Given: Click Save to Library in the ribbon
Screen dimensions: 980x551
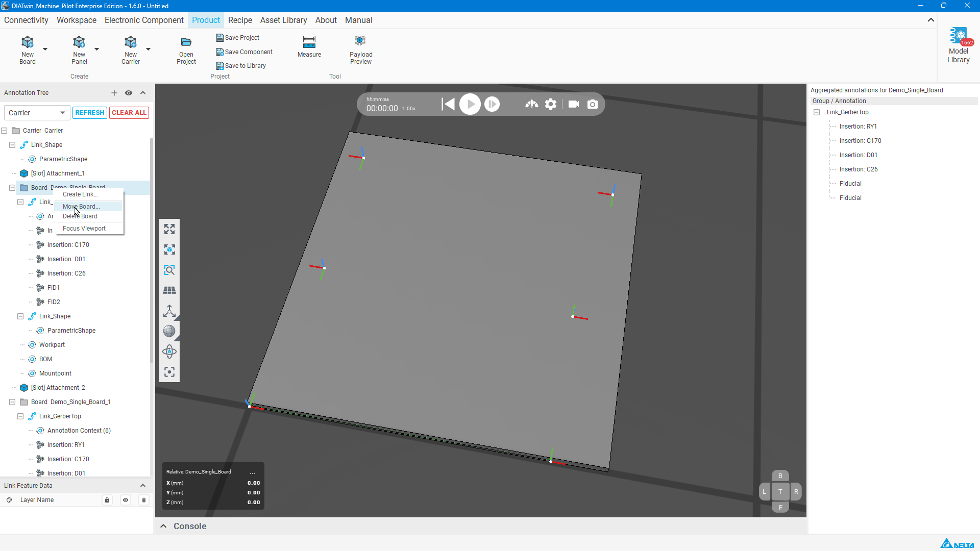Looking at the screenshot, I should [241, 66].
